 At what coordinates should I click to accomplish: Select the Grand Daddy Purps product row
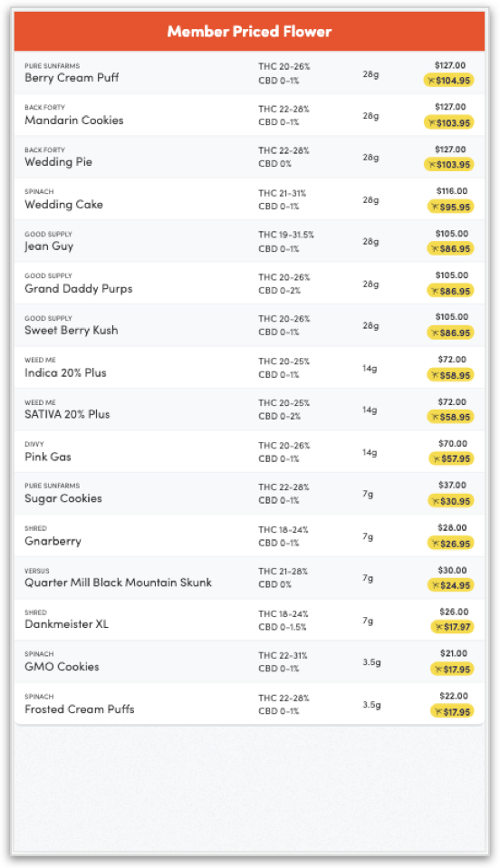pyautogui.click(x=249, y=283)
